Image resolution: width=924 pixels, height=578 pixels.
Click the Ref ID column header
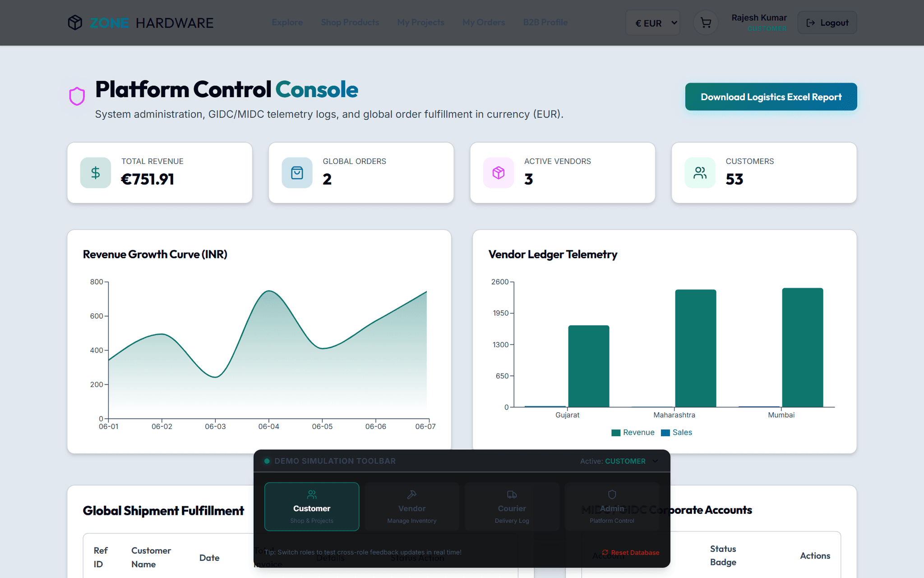pos(101,557)
